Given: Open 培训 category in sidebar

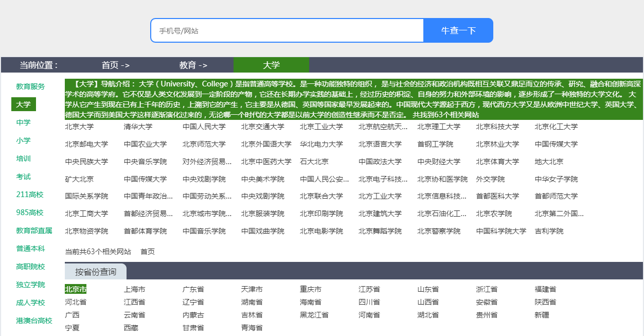Looking at the screenshot, I should pos(23,158).
